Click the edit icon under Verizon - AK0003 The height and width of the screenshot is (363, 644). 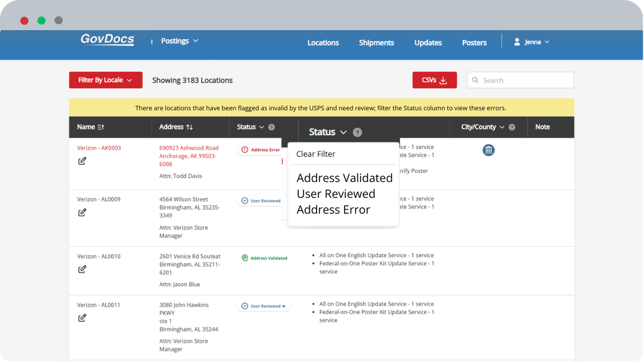pos(82,161)
